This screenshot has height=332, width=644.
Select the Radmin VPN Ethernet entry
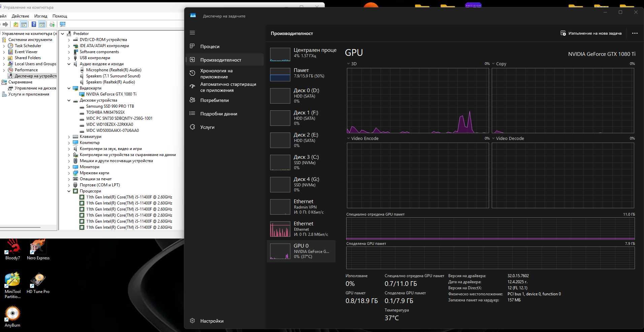pos(301,207)
